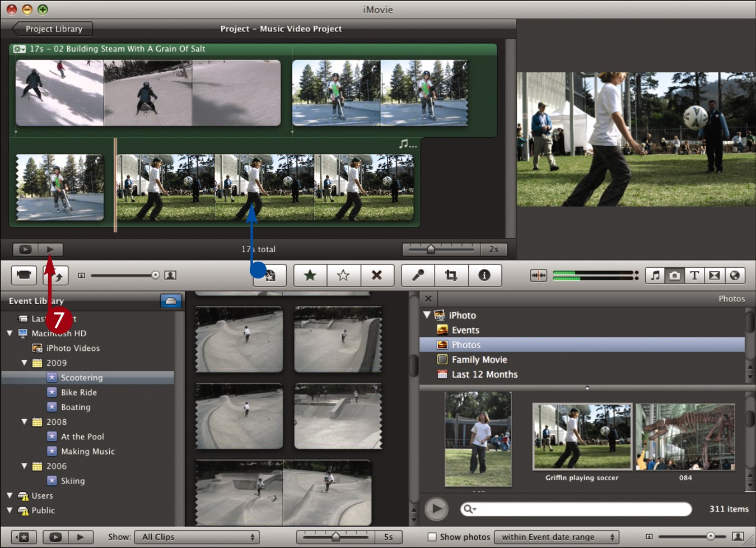Viewport: 756px width, 548px height.
Task: Swap events and projects panes
Action: [x=57, y=275]
